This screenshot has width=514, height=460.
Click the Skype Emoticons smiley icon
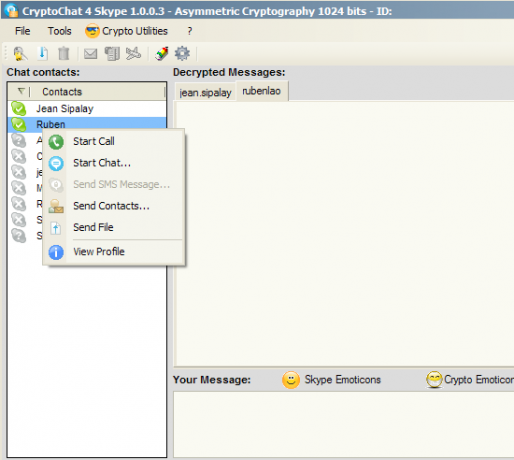click(x=291, y=380)
